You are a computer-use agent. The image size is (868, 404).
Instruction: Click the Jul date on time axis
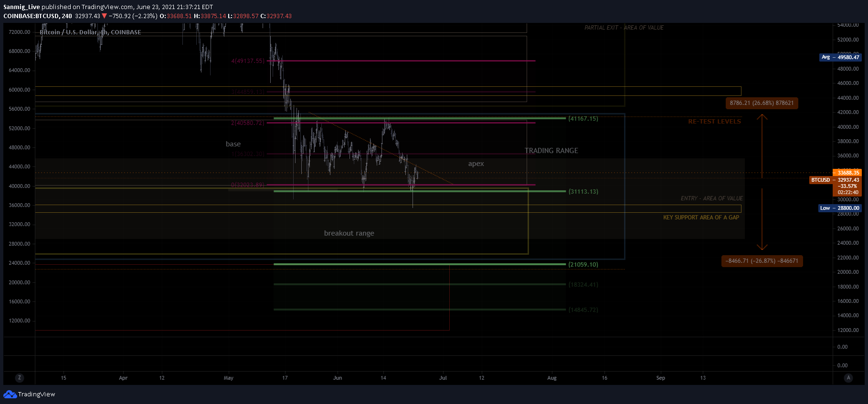coord(443,378)
